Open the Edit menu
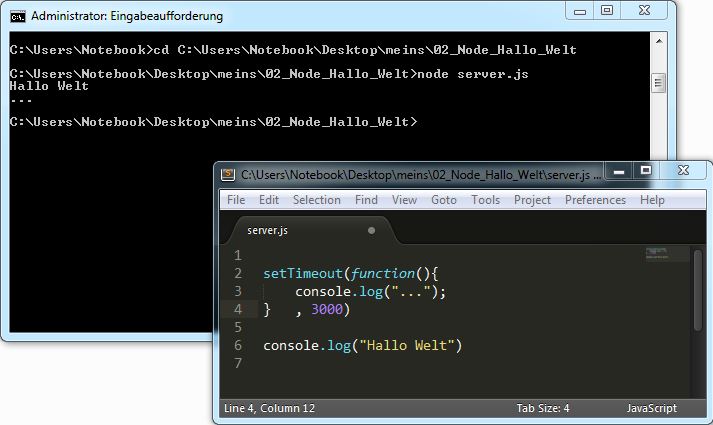The width and height of the screenshot is (713, 425). coord(269,200)
